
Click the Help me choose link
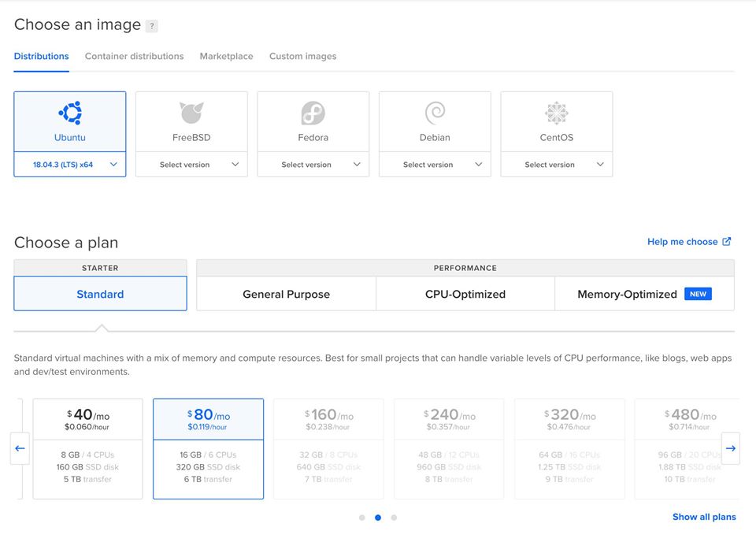(689, 242)
